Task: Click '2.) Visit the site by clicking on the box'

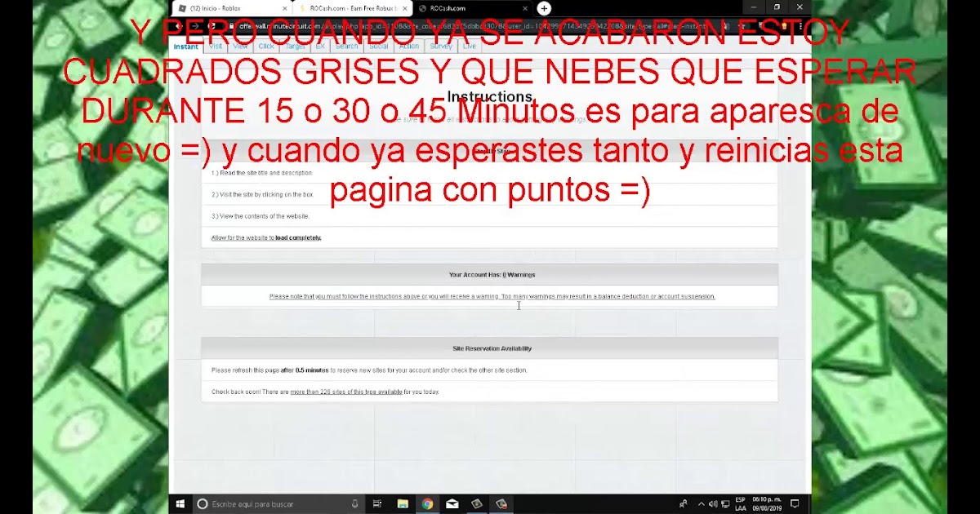Action: pos(262,195)
